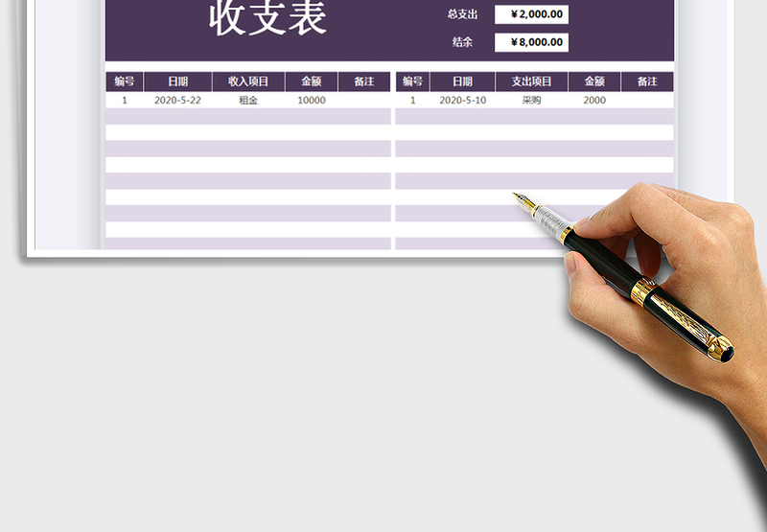
Task: Select the 结余 label
Action: (462, 42)
